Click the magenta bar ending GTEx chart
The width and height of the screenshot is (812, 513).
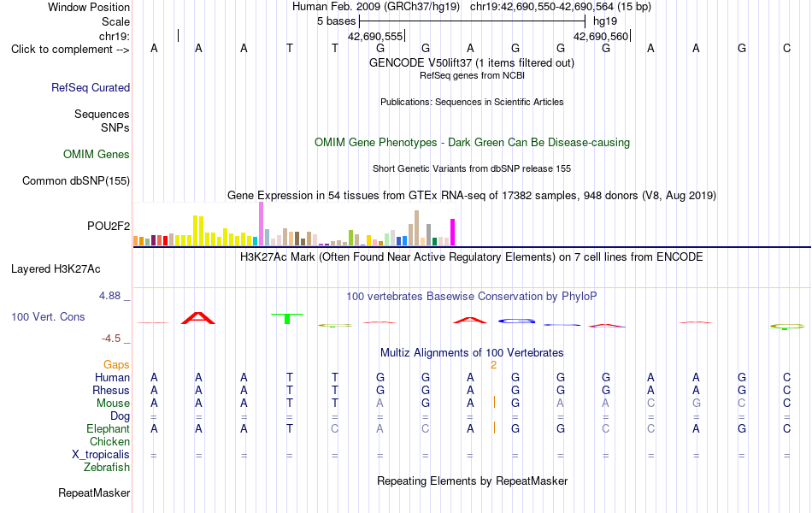(453, 233)
